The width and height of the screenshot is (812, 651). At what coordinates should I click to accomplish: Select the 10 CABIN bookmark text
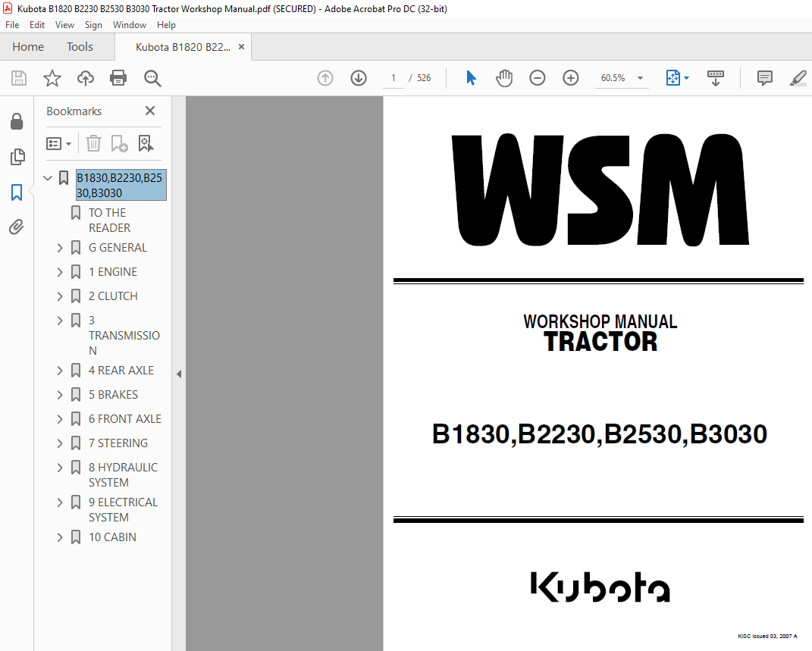coord(112,537)
